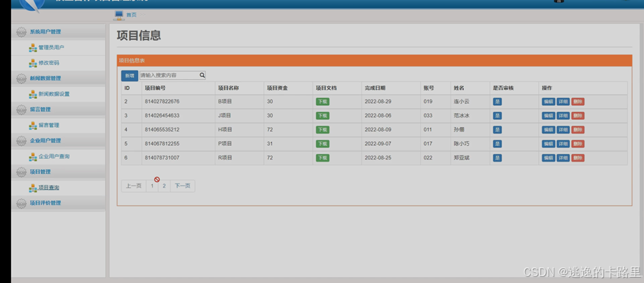Go to previous page with 上一页
This screenshot has height=283, width=644.
tap(134, 186)
